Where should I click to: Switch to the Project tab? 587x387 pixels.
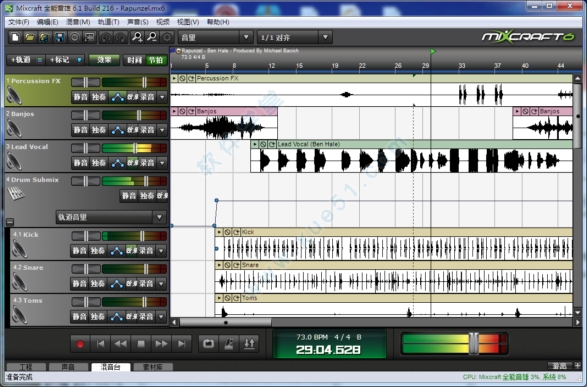pos(26,367)
